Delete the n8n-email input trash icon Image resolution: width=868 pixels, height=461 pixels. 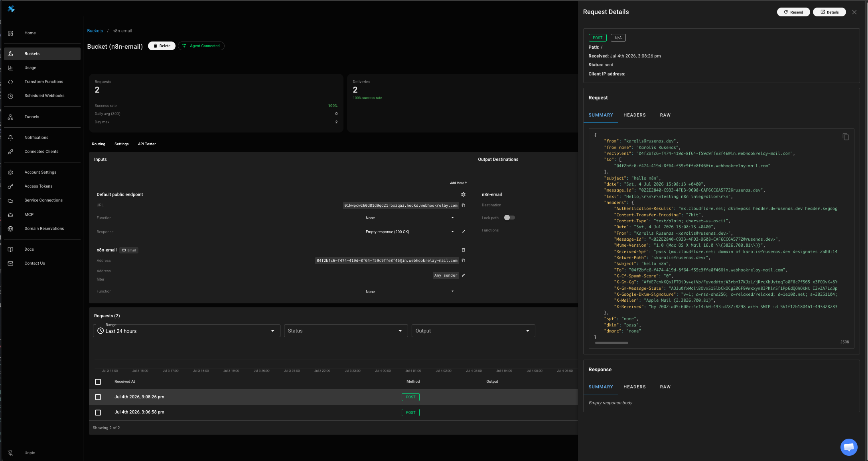[x=463, y=250]
